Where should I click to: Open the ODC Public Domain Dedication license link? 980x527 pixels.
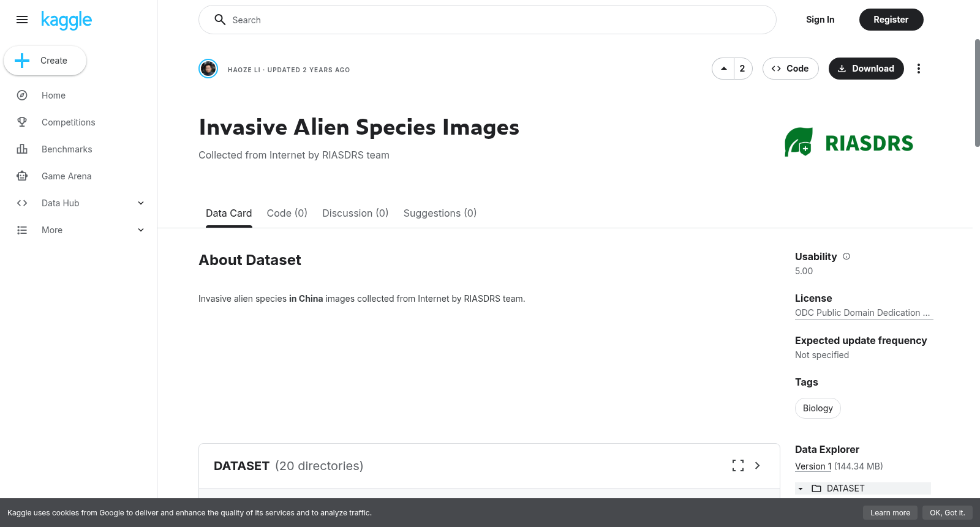[864, 313]
